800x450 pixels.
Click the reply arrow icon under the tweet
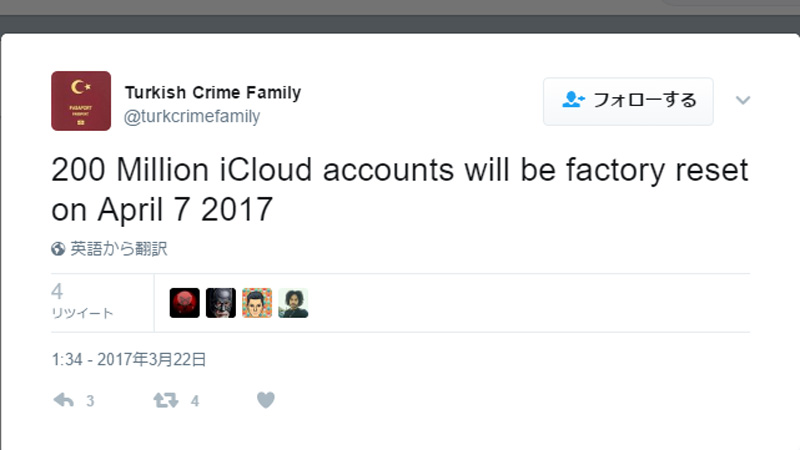[63, 400]
